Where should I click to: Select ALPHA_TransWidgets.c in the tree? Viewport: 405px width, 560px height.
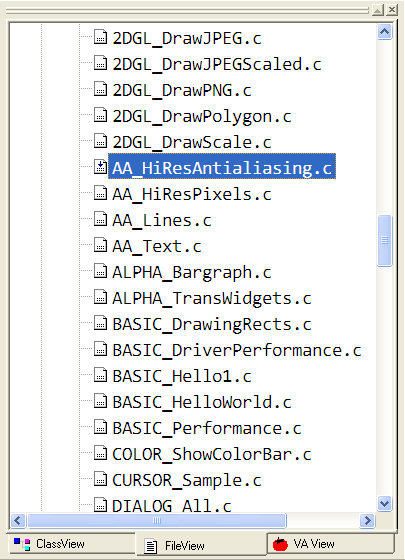(212, 298)
